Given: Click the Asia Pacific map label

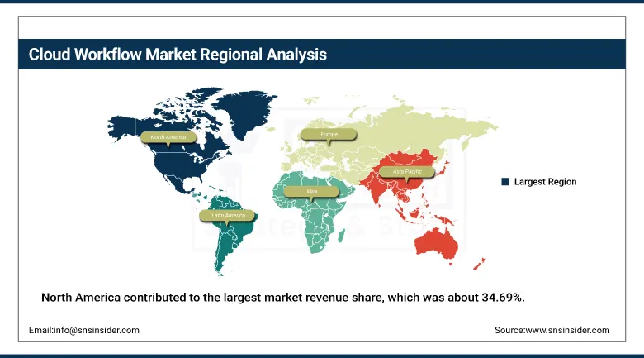Looking at the screenshot, I should pos(407,172).
